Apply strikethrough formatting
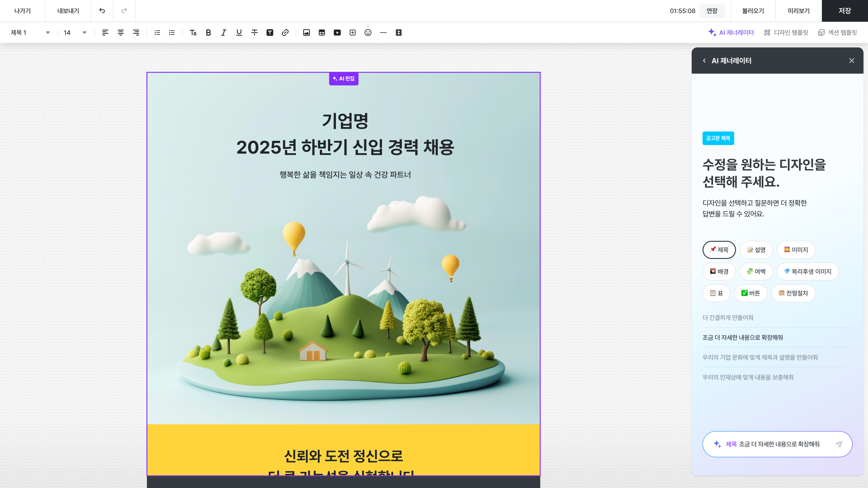The width and height of the screenshot is (868, 488). coord(254,32)
